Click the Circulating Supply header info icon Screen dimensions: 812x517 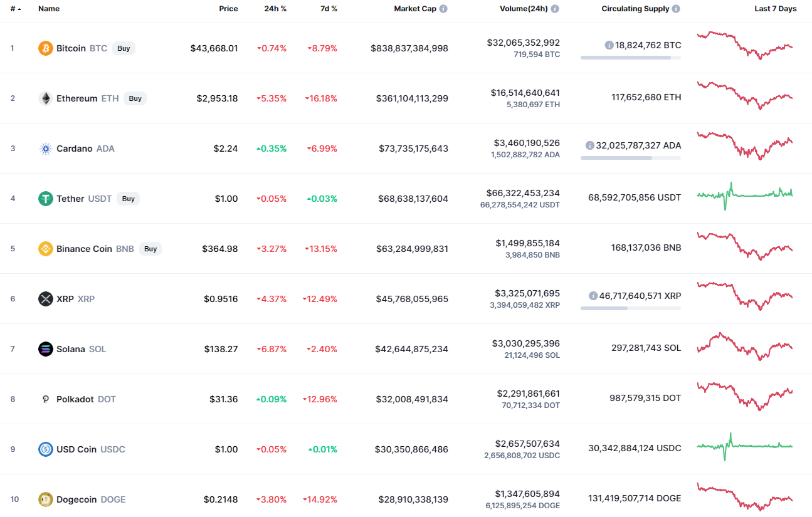coord(675,9)
